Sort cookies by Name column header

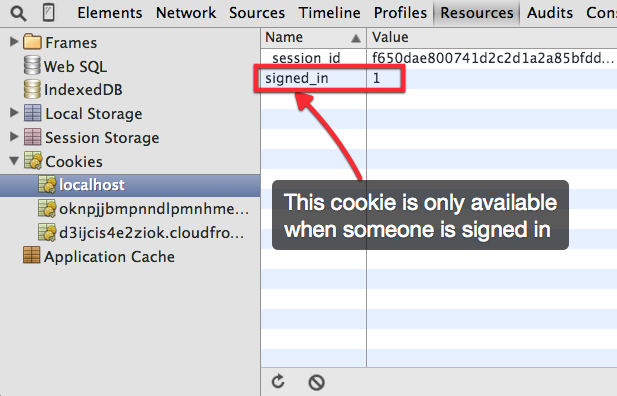coord(314,37)
